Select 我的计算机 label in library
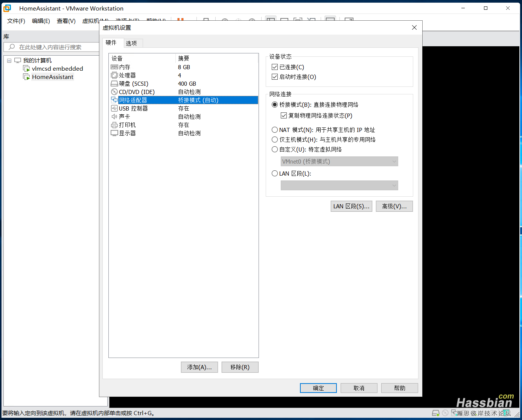The image size is (522, 420). 37,60
